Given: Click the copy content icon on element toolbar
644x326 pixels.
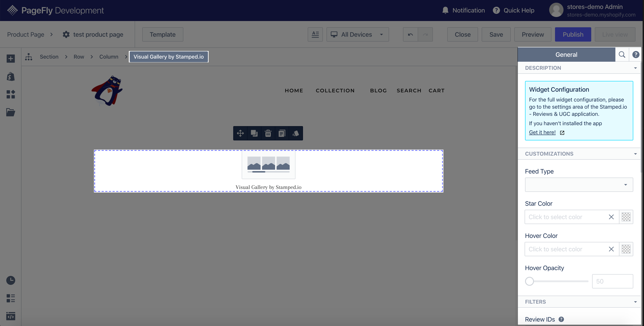Looking at the screenshot, I should coord(282,133).
